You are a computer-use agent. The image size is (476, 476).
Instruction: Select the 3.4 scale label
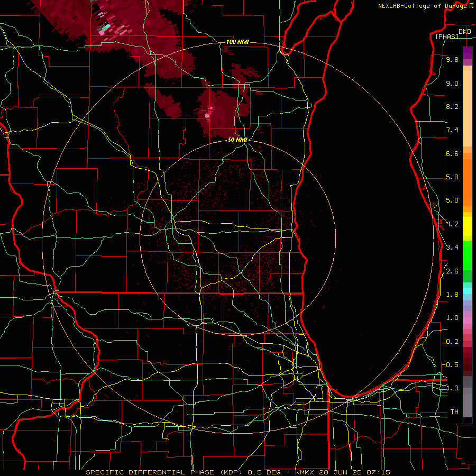click(x=452, y=248)
